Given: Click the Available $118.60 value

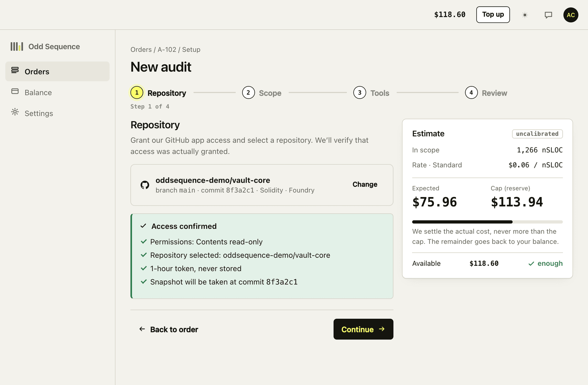Looking at the screenshot, I should coord(484,264).
